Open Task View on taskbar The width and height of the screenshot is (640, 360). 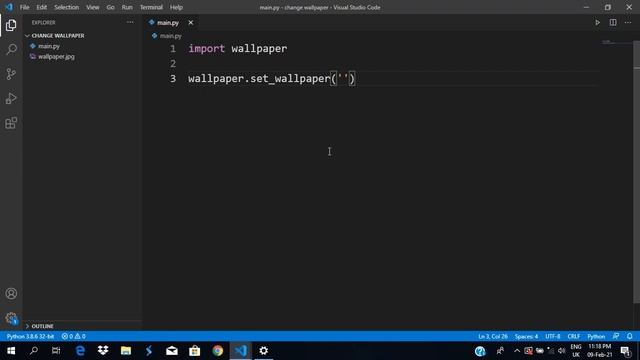tap(56, 351)
